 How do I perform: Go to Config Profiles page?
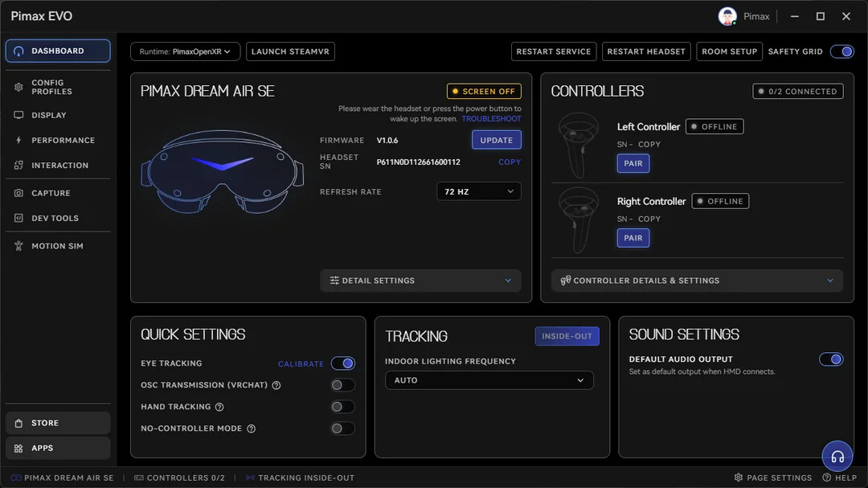click(58, 87)
